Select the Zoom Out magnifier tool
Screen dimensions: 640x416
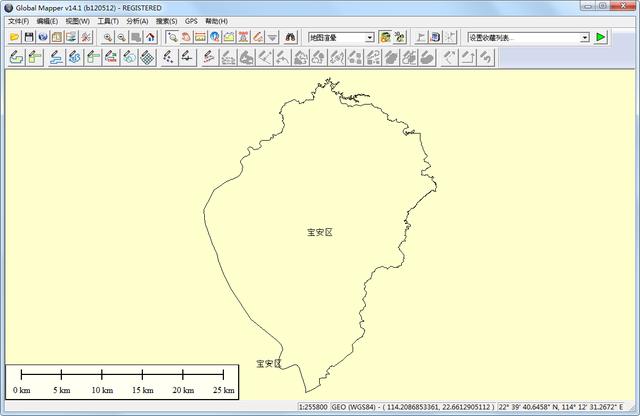121,37
